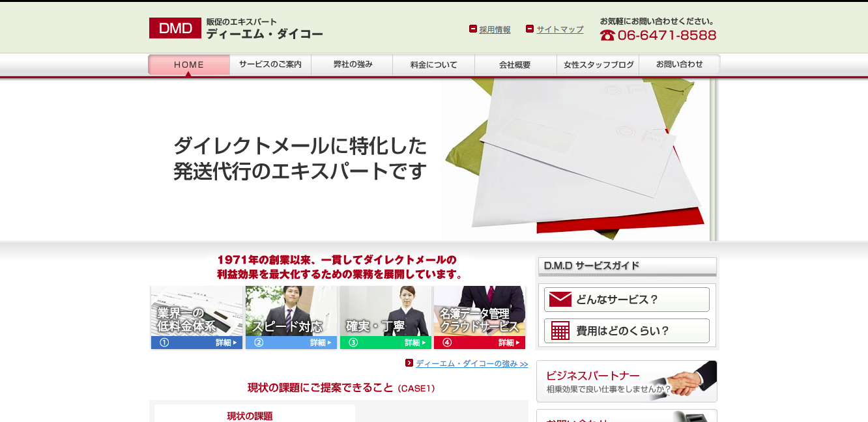The width and height of the screenshot is (868, 422).
Task: Open the 料金について menu item
Action: pyautogui.click(x=433, y=64)
